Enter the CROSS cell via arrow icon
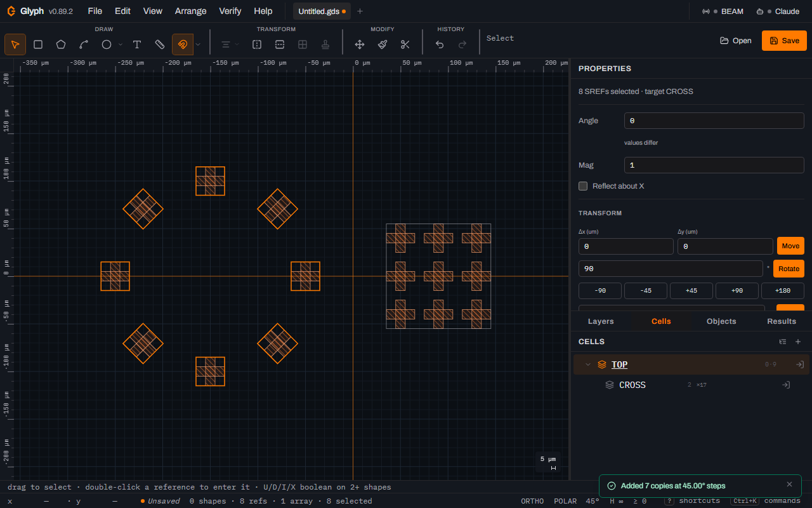The height and width of the screenshot is (508, 812). click(785, 385)
